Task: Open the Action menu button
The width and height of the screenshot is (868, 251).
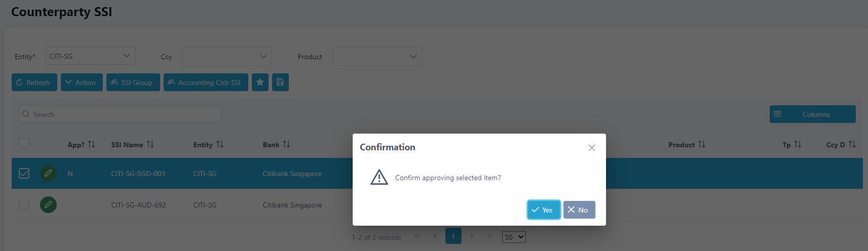Action: (x=82, y=82)
